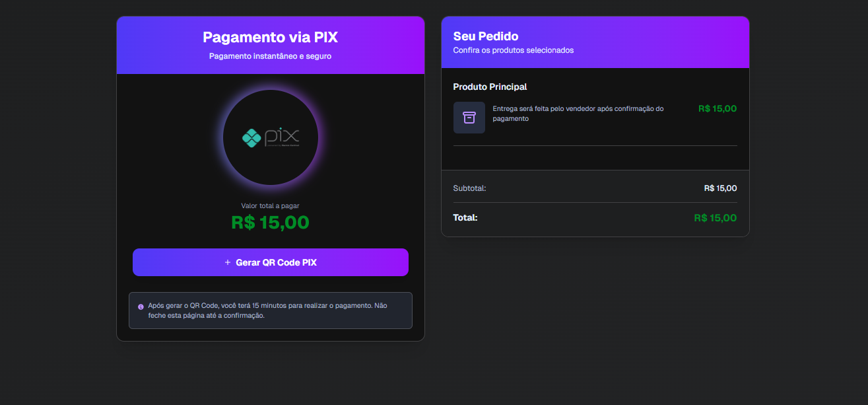Click "Confira os produtos selecionados" subtitle
This screenshot has height=405, width=868.
(x=513, y=50)
